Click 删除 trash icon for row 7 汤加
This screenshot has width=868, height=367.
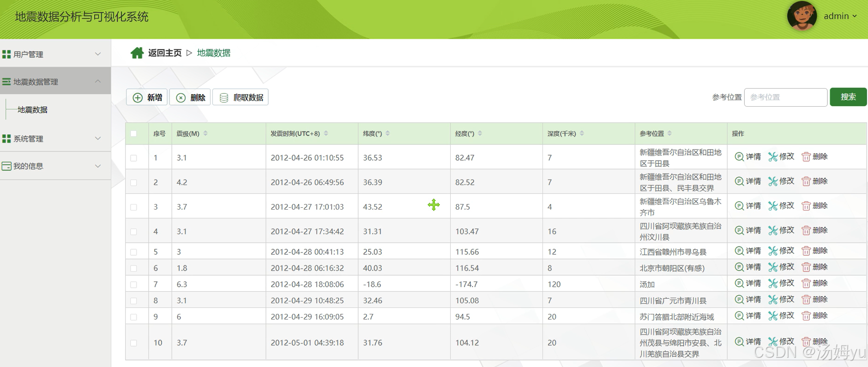click(x=806, y=283)
